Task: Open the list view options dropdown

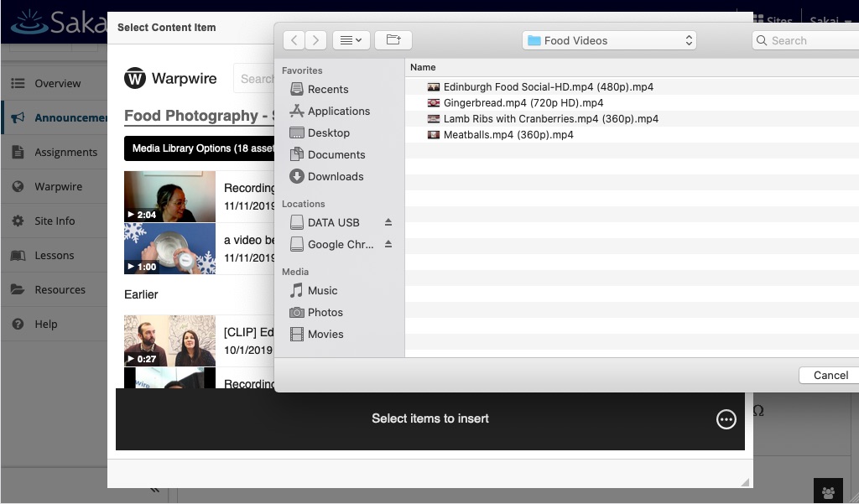Action: 351,40
